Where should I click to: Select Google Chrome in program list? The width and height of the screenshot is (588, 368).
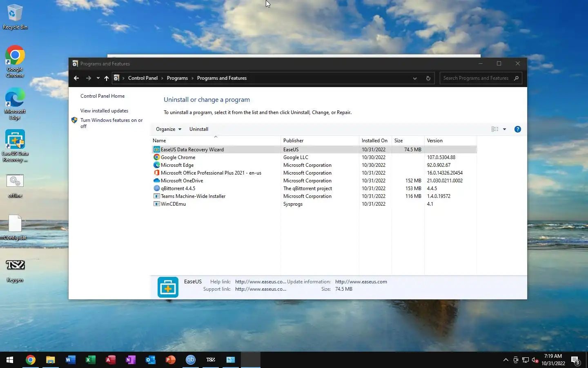[x=314, y=157]
